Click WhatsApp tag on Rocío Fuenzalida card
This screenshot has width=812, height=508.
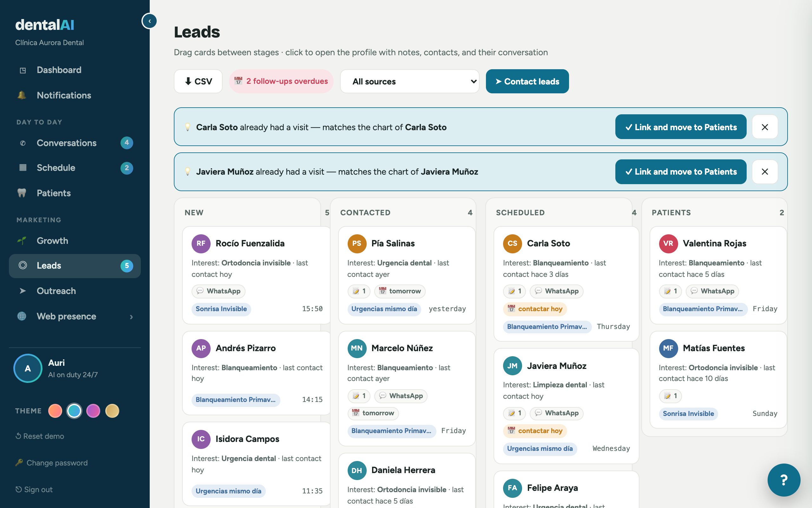tap(219, 291)
